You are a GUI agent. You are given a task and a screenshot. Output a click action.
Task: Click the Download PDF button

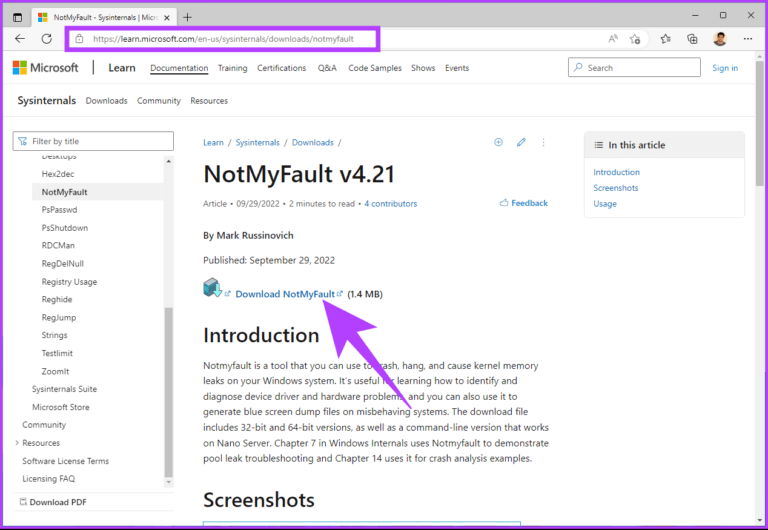coord(53,502)
